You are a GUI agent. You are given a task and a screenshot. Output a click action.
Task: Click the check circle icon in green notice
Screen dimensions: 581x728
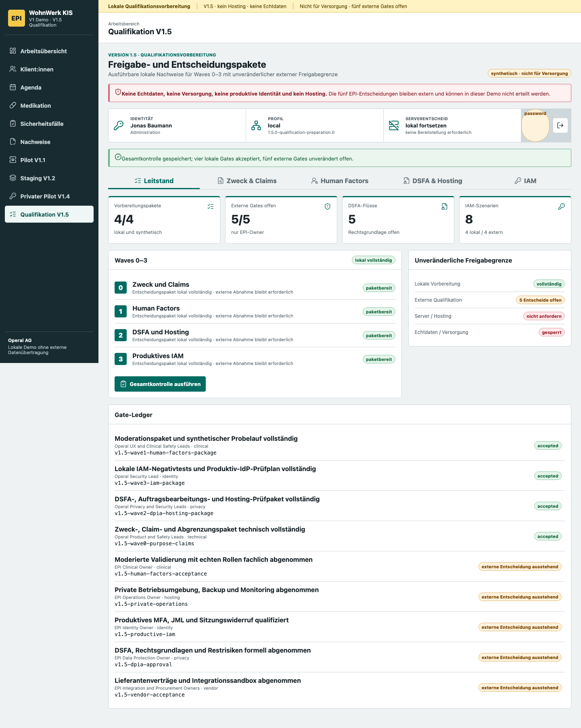(118, 157)
